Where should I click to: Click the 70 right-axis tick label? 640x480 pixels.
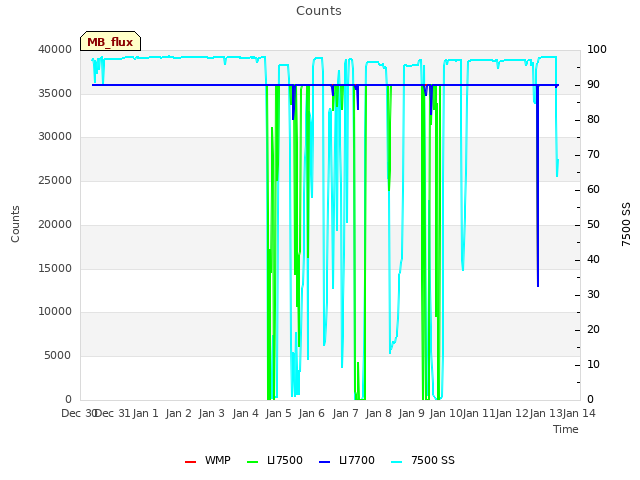593,155
